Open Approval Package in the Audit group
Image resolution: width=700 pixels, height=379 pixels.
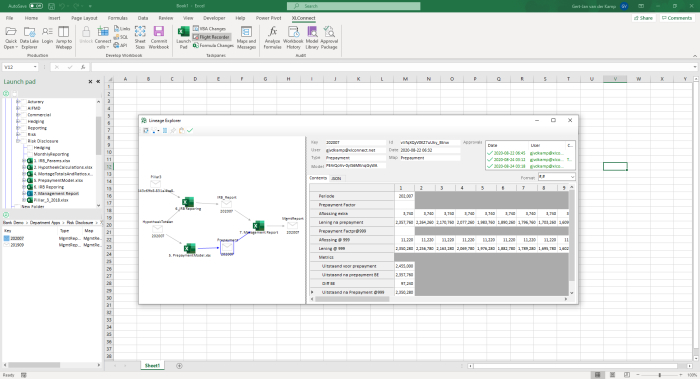coord(329,37)
